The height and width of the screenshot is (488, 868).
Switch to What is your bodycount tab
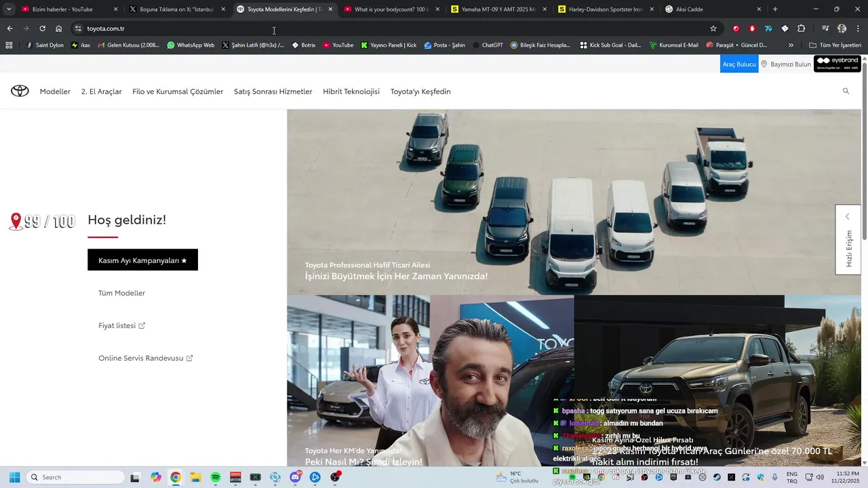(x=391, y=9)
